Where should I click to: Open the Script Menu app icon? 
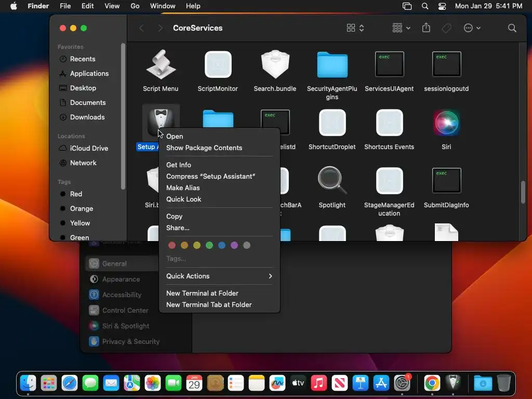pos(161,64)
